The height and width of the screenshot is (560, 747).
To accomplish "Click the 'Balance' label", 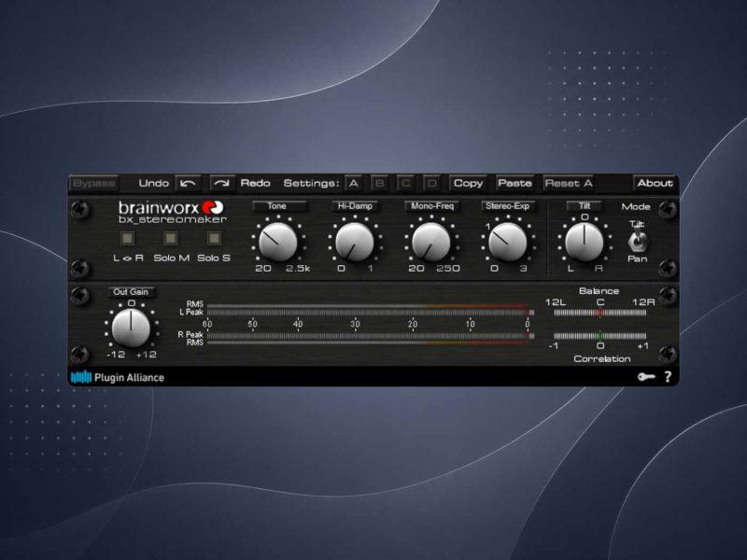I will [x=599, y=291].
